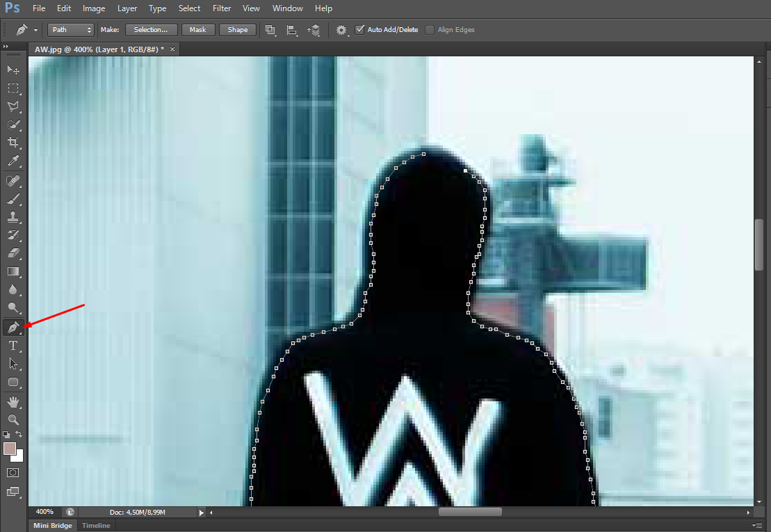Open the Window menu
Screen dimensions: 771x532
click(288, 8)
